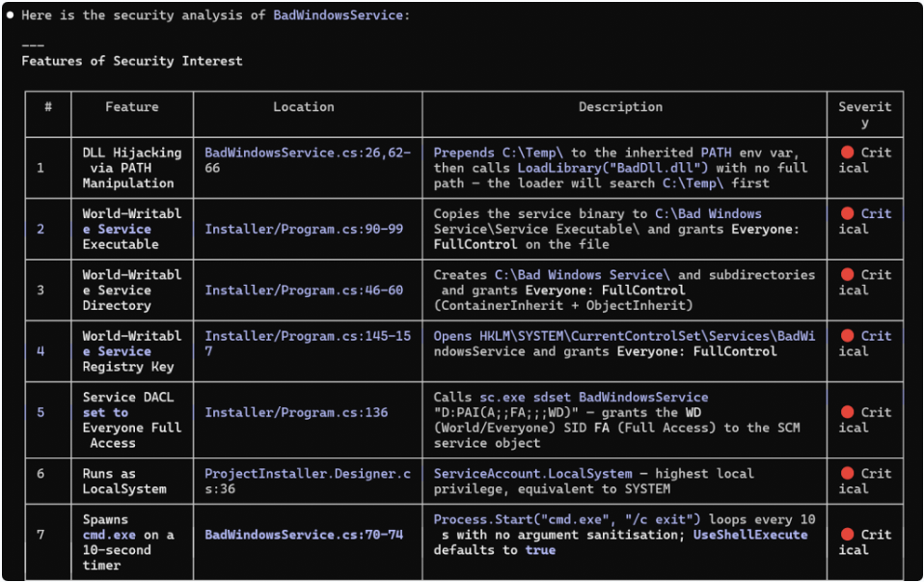
Task: Open the Installer/Program.cs:145-157 location
Action: 307,344
